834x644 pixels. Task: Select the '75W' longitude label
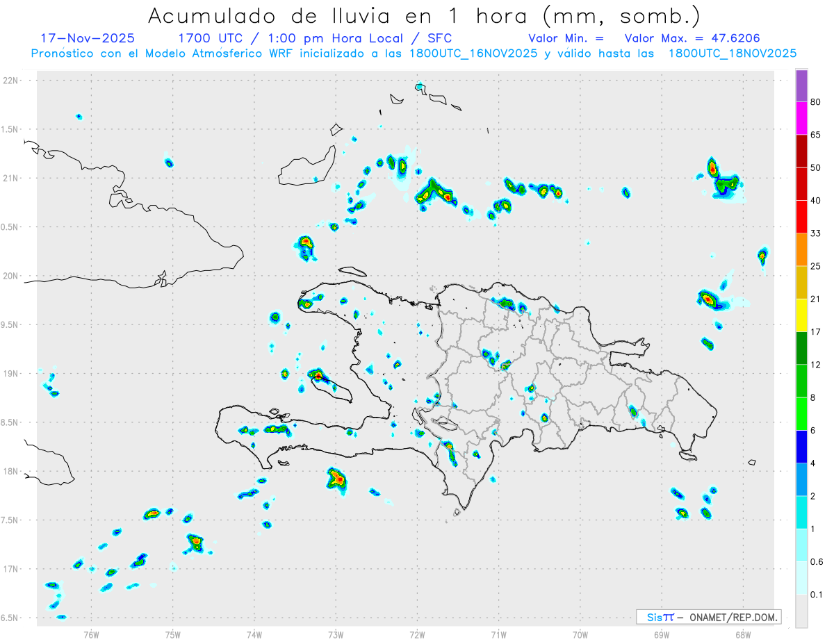coord(172,634)
